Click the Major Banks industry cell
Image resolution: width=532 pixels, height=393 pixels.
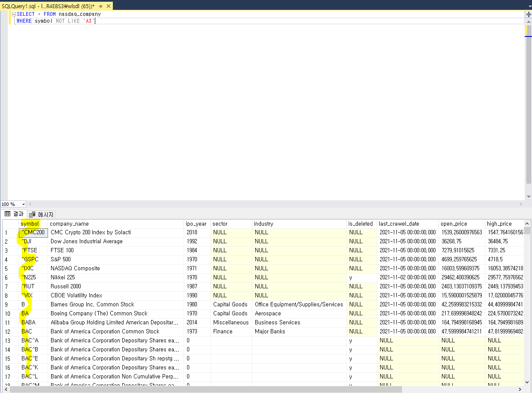coord(299,332)
